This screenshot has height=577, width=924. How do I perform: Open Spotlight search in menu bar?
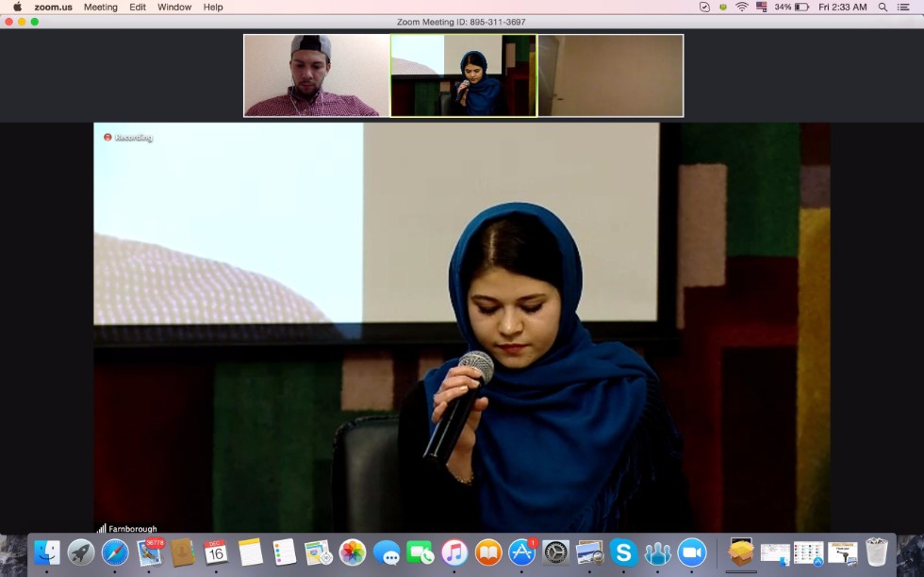point(883,7)
